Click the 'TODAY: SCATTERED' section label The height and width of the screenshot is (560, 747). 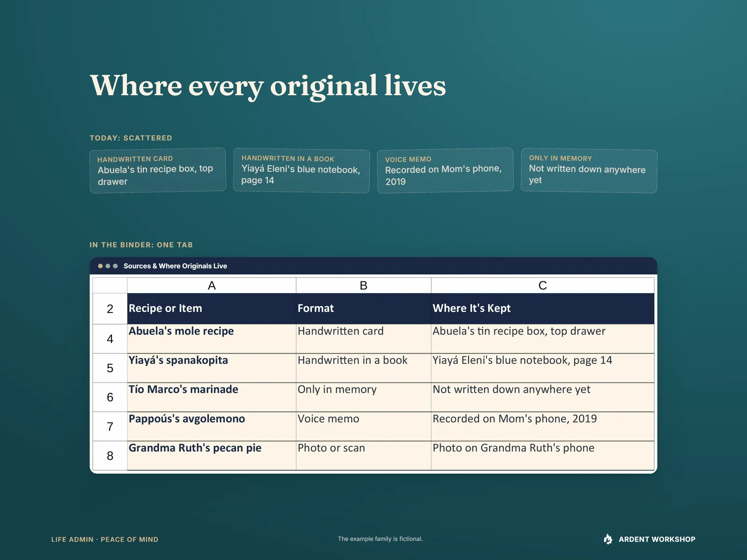[x=131, y=138]
